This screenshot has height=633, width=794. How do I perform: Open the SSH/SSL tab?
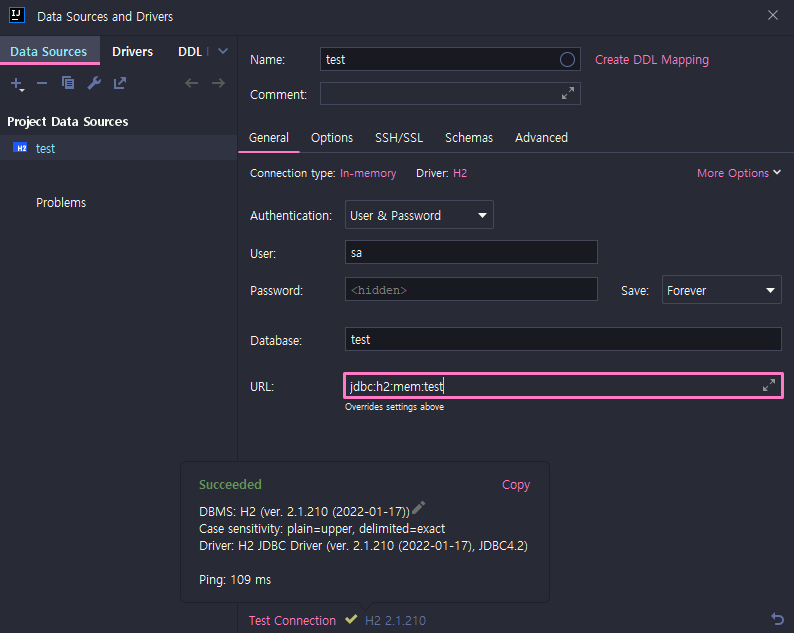(x=399, y=138)
